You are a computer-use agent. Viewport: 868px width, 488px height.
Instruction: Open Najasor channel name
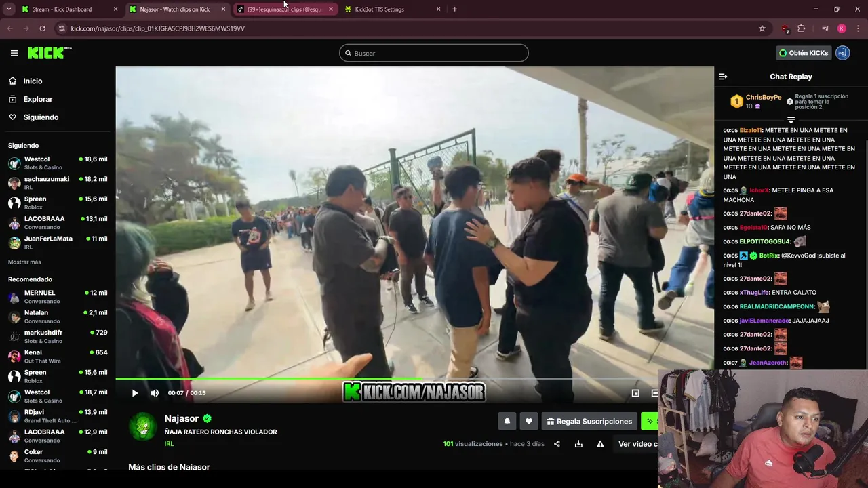[182, 418]
